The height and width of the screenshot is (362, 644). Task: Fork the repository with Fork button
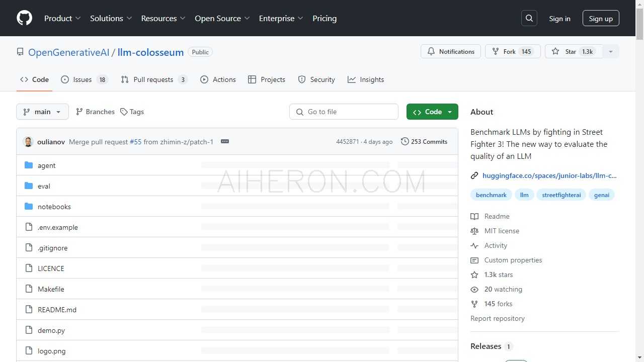(x=513, y=51)
